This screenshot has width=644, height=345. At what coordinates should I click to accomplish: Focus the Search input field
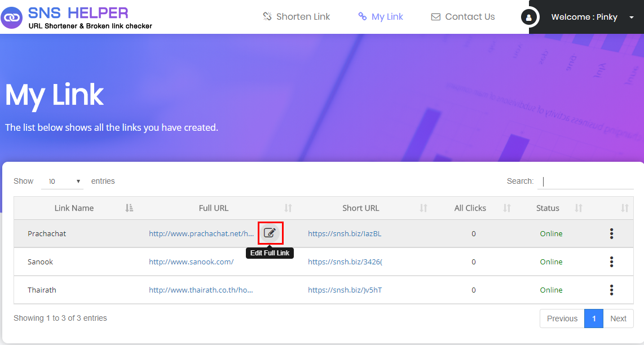586,181
